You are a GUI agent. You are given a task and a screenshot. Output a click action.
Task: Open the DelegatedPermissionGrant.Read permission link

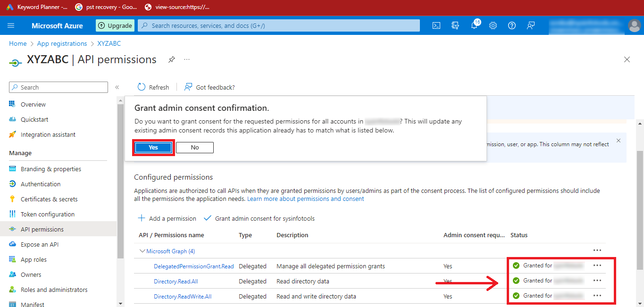pyautogui.click(x=193, y=266)
